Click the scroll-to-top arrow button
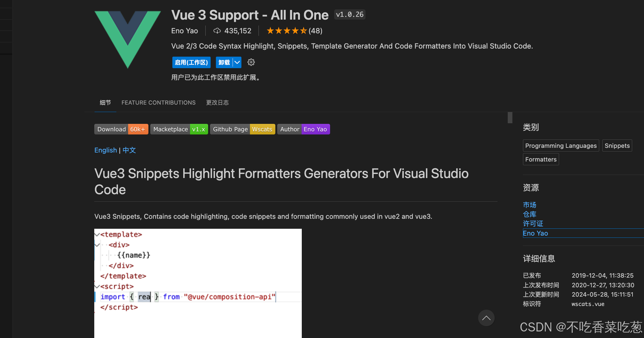The width and height of the screenshot is (644, 338). (x=486, y=318)
